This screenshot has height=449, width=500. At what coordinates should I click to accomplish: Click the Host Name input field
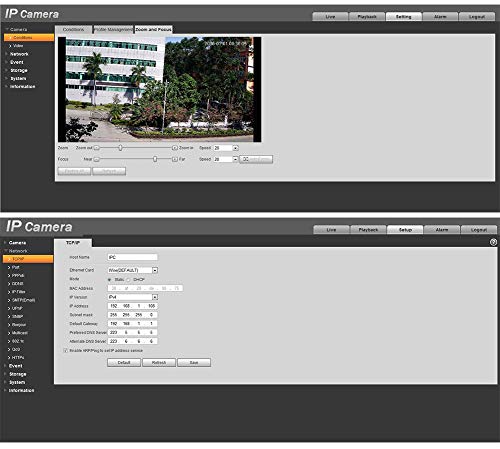[x=132, y=257]
